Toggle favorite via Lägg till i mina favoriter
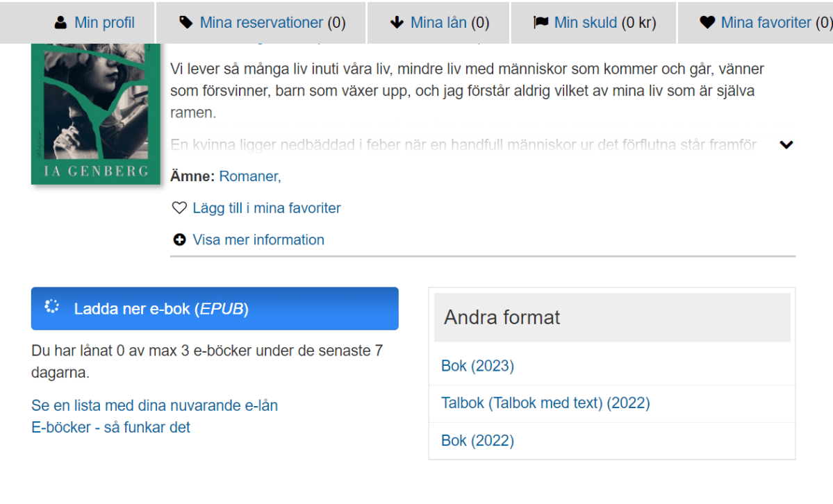The width and height of the screenshot is (833, 504). [267, 208]
